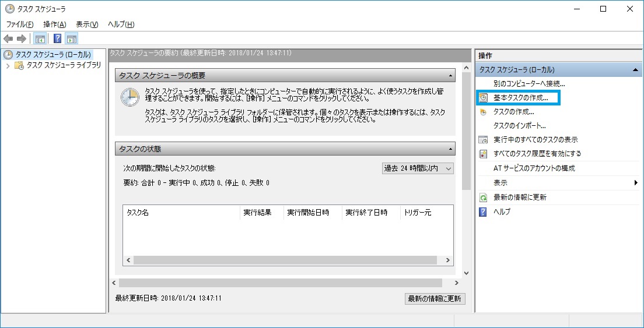Screen dimensions: 644x328
Task: Click the ヘルプ question mark icon in actions
Action: coord(484,213)
